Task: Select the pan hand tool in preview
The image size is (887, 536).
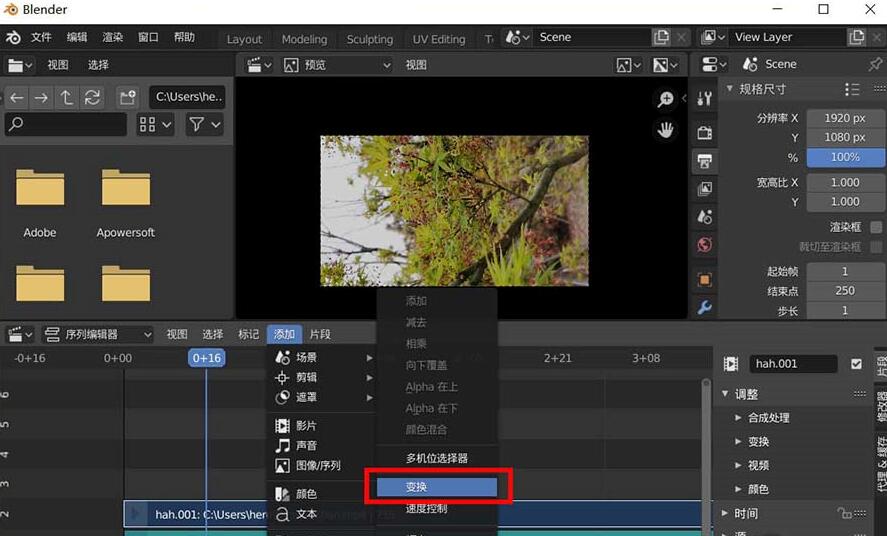Action: 665,130
